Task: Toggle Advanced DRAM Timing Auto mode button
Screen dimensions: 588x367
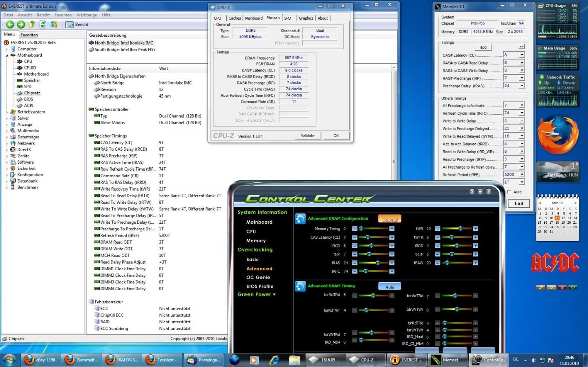Action: coord(389,287)
